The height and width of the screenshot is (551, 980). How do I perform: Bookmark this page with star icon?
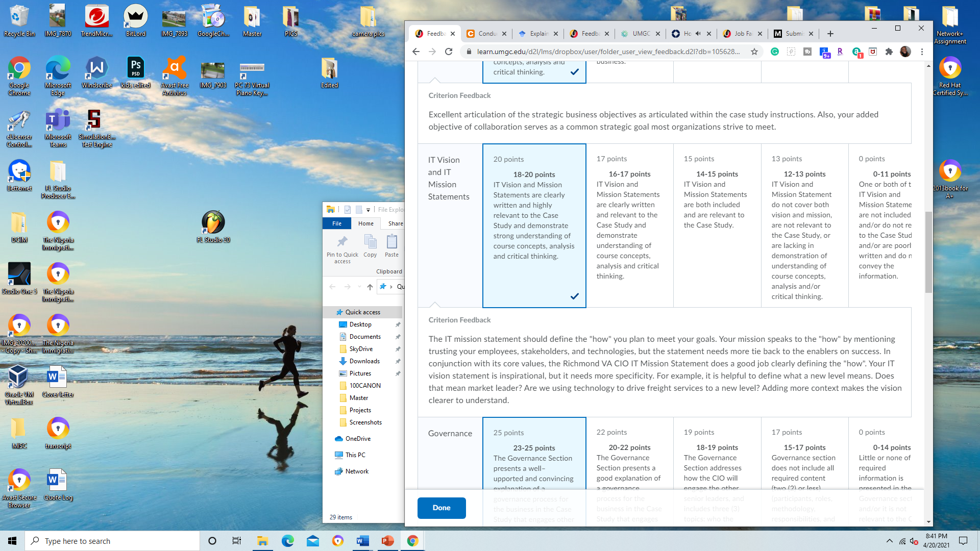(754, 52)
